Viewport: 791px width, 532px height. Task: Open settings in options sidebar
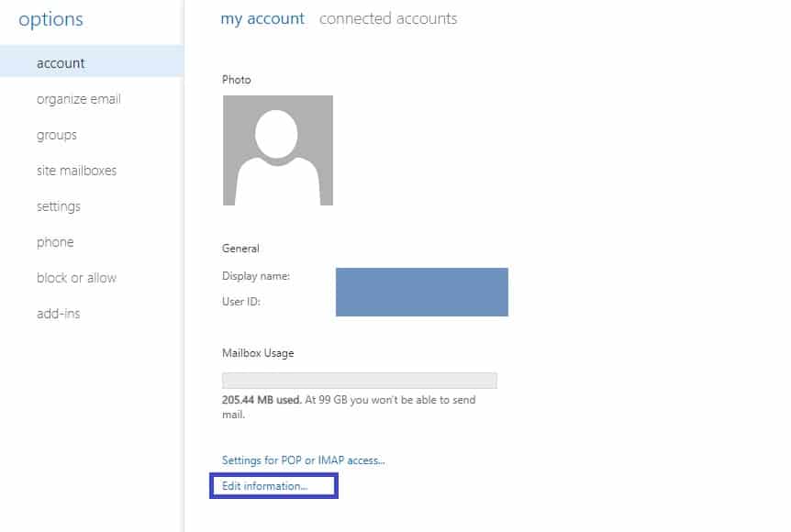(59, 206)
